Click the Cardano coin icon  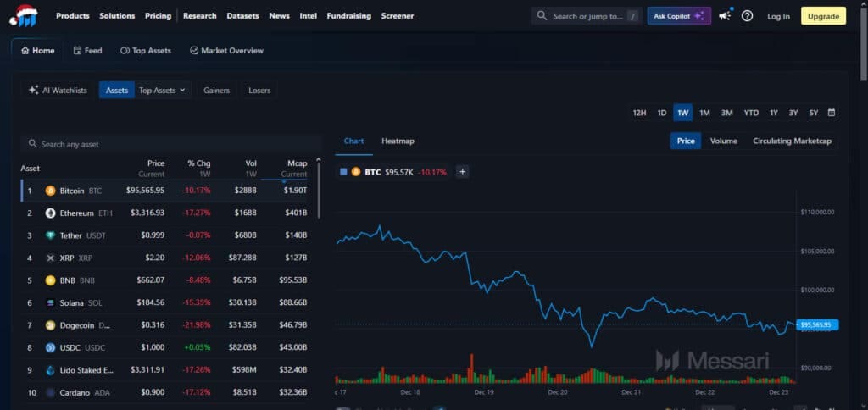click(50, 393)
